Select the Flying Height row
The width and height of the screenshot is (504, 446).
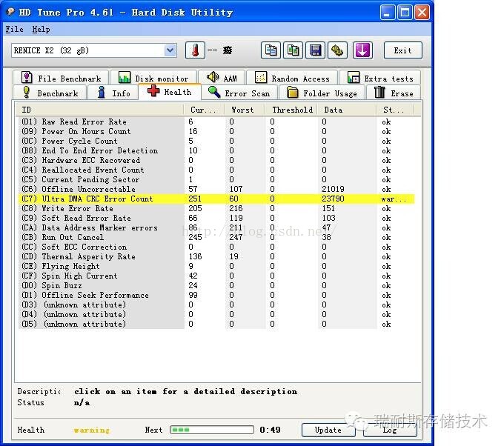[x=216, y=267]
